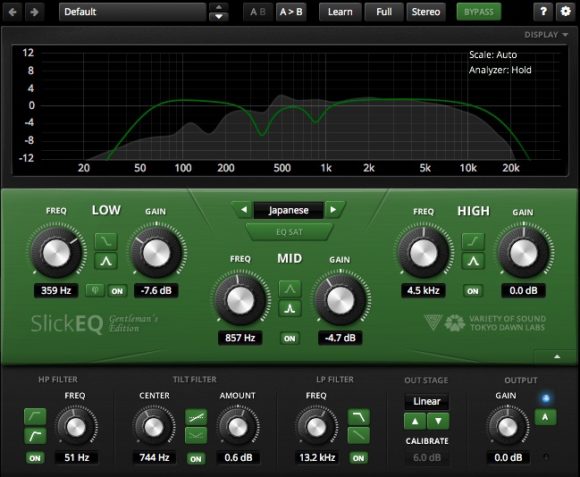Select HIGH band shelf shape icon
Screen dimensions: 580x477
[x=473, y=241]
